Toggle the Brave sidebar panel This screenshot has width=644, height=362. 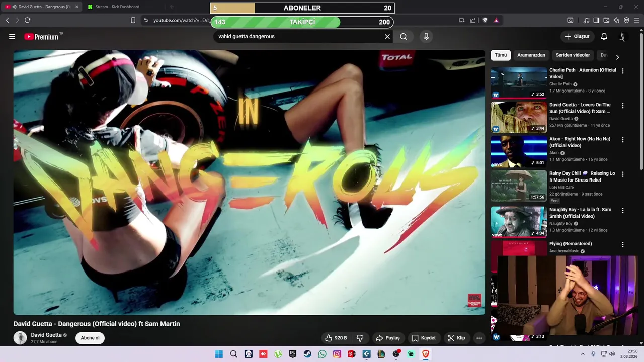tap(596, 20)
